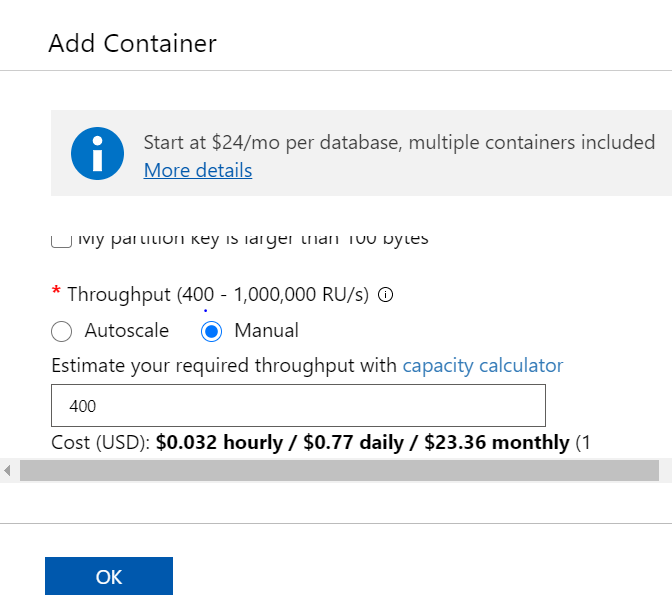This screenshot has width=672, height=610.
Task: Click the blue info icon in banner
Action: coord(97,154)
